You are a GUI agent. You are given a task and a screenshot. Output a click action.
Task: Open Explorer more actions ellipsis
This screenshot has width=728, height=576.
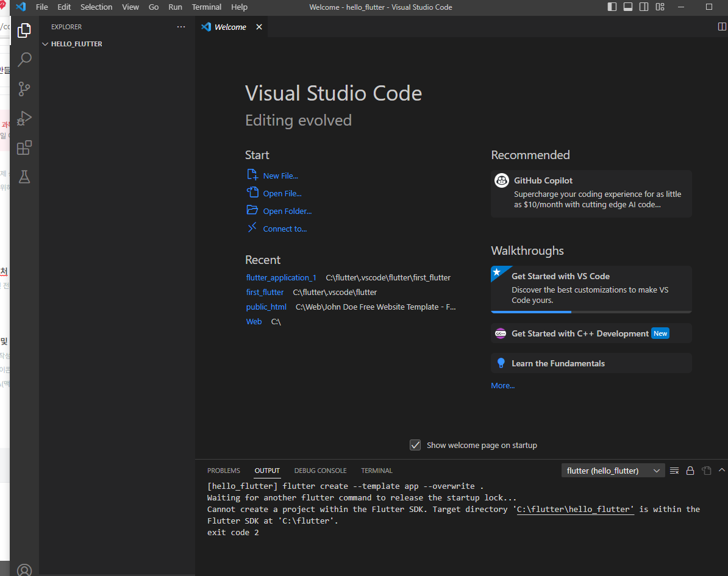pos(181,27)
